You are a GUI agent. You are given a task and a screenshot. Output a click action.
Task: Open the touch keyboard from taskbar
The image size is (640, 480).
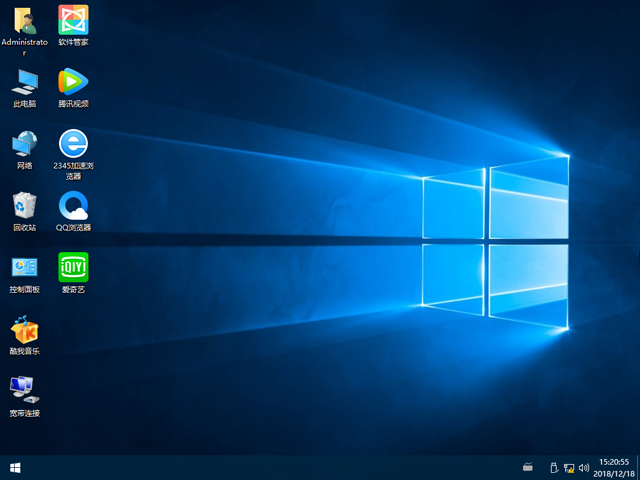click(x=528, y=467)
